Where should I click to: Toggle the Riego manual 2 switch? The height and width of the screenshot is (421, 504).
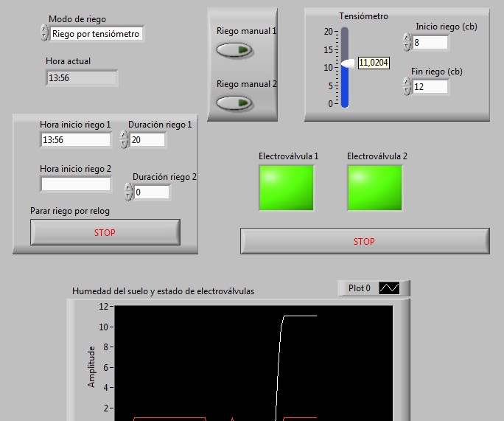234,103
